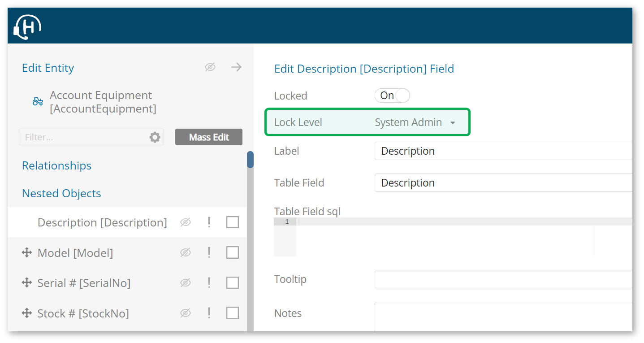This screenshot has width=644, height=343.
Task: Click the Tooltip input field
Action: click(503, 279)
